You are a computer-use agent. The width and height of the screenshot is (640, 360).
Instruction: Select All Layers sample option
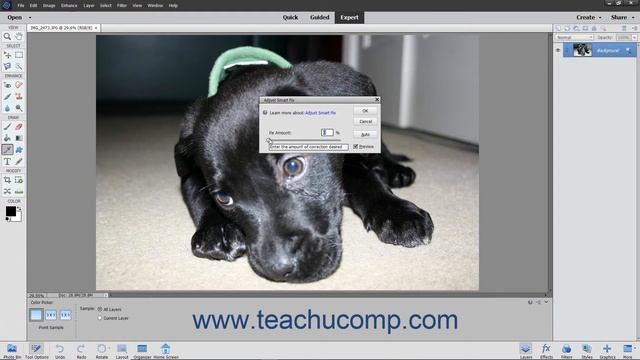(x=100, y=309)
